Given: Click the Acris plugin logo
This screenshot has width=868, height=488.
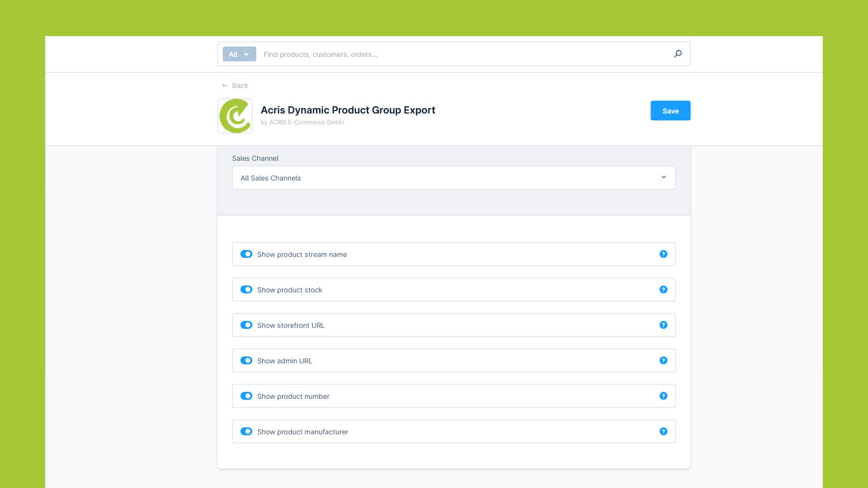Looking at the screenshot, I should pyautogui.click(x=235, y=116).
